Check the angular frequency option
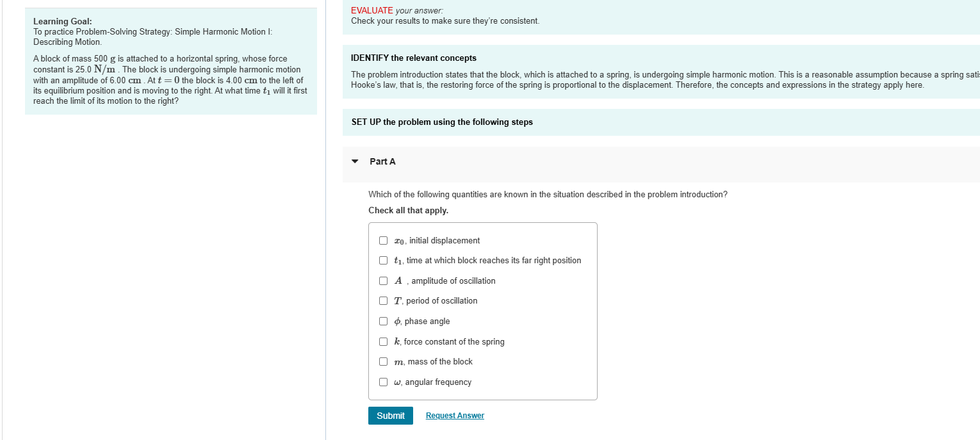Image resolution: width=980 pixels, height=440 pixels. point(383,382)
